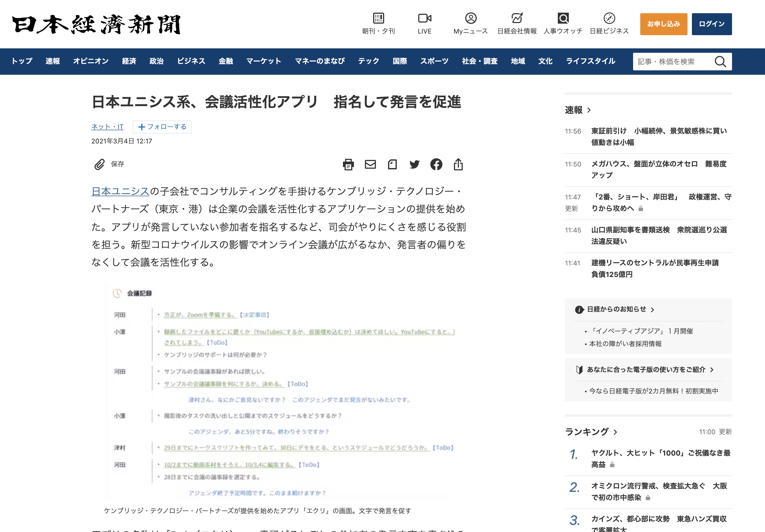Click the lock icon on the ヤクルト ranking item

[x=612, y=465]
